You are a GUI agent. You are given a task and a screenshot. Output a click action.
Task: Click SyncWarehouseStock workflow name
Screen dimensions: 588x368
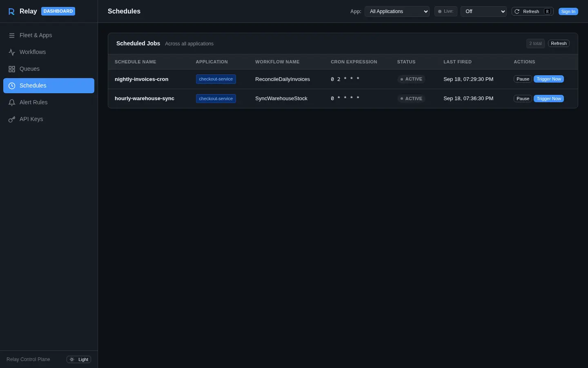pyautogui.click(x=281, y=99)
